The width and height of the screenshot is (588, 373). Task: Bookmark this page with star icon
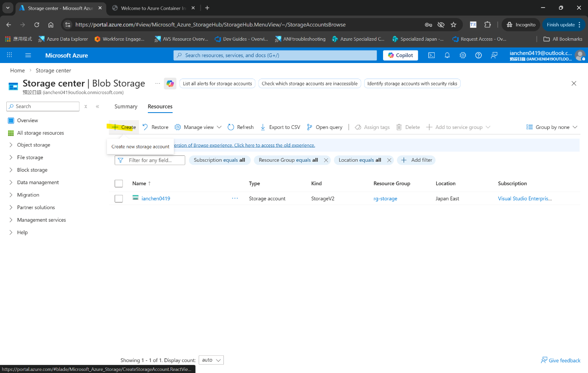pyautogui.click(x=454, y=25)
